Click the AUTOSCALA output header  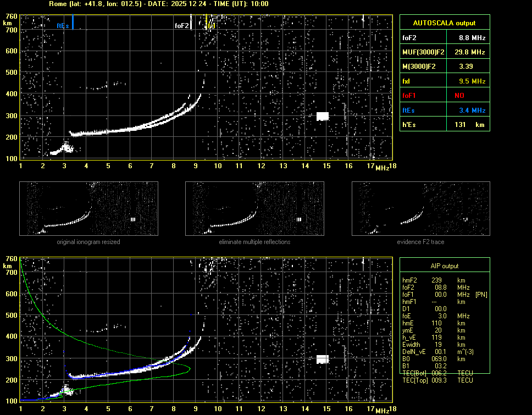[444, 23]
